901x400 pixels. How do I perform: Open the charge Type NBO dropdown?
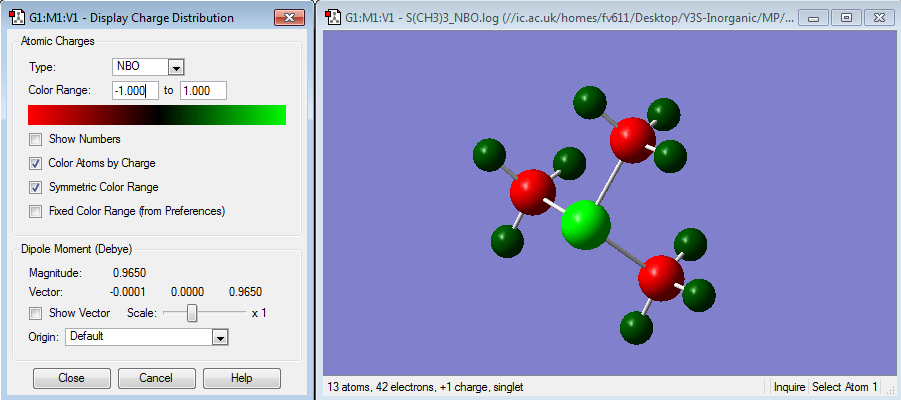pyautogui.click(x=176, y=67)
